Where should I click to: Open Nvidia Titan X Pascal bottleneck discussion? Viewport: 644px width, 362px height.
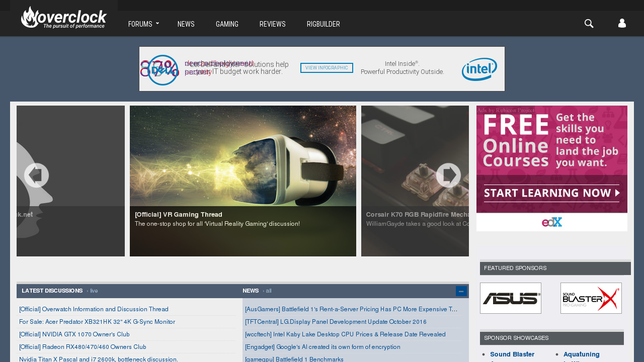[99, 359]
